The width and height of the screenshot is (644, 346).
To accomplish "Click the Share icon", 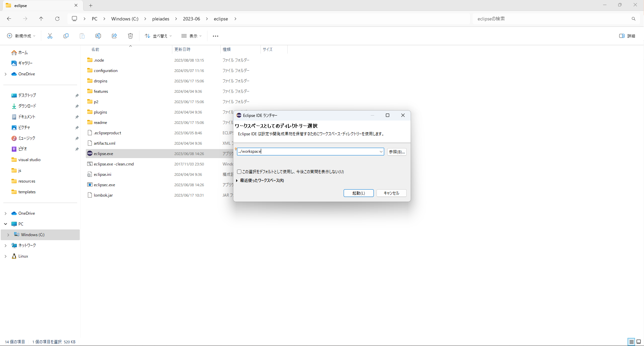I will tap(114, 36).
